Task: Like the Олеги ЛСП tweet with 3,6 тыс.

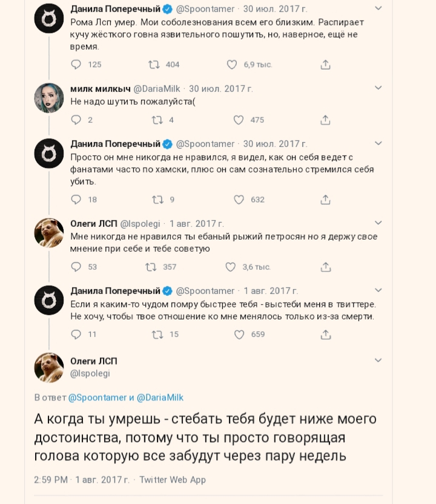Action: coord(231,267)
